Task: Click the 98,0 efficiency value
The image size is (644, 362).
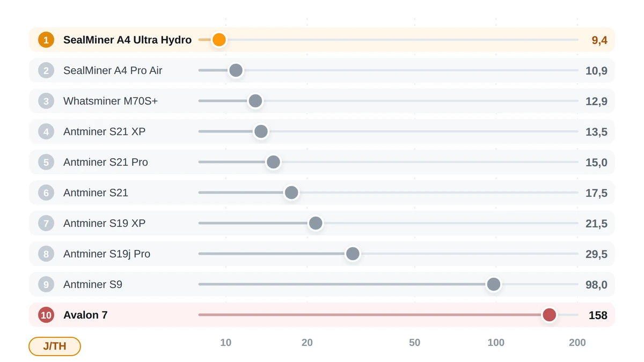Action: coord(596,285)
